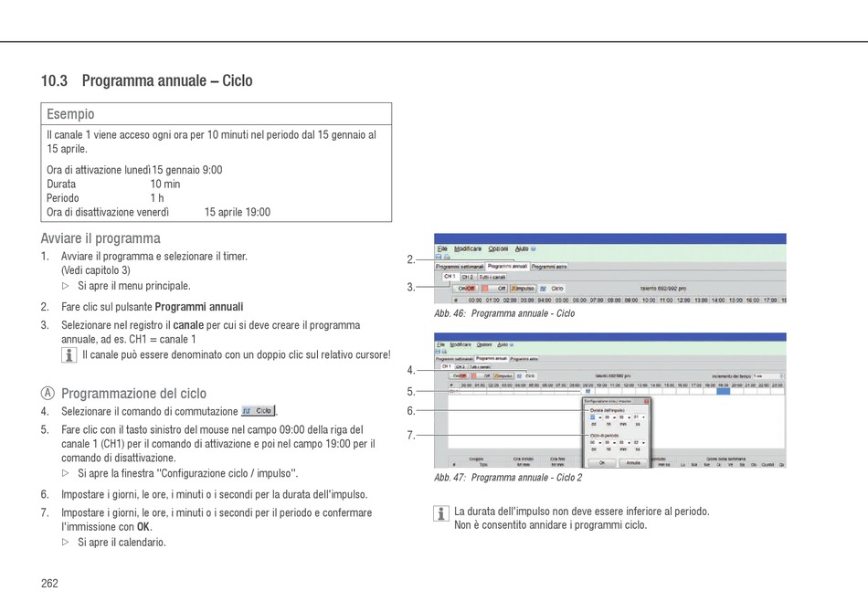Open the hours dropdown under Durata dell'impulso
Image resolution: width=868 pixels, height=612 pixels.
point(609,417)
